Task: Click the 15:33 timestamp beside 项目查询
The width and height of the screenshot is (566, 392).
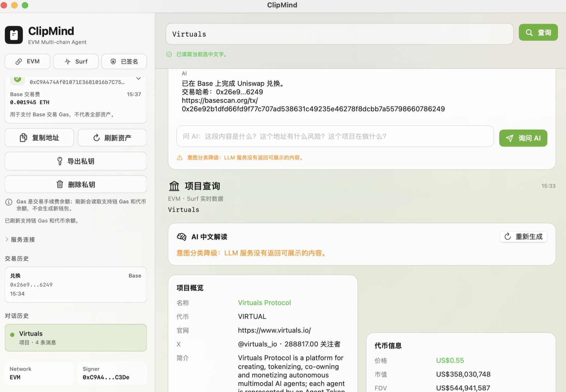Action: click(x=548, y=186)
